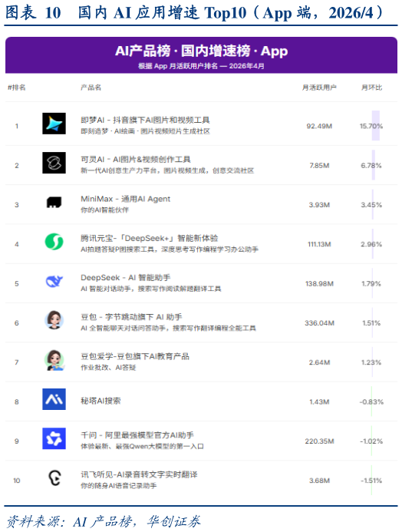Click the 千问 app icon
This screenshot has width=402, height=532.
coord(54,438)
